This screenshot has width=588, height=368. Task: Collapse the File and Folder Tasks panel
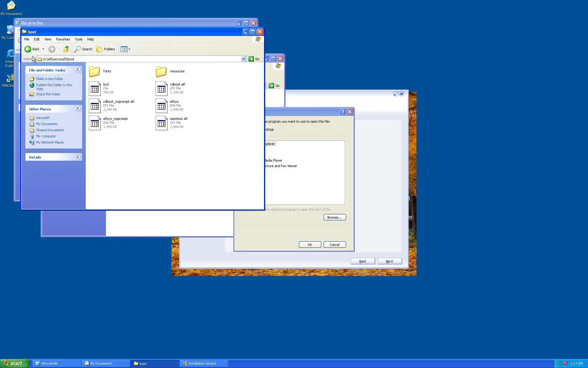tap(78, 70)
